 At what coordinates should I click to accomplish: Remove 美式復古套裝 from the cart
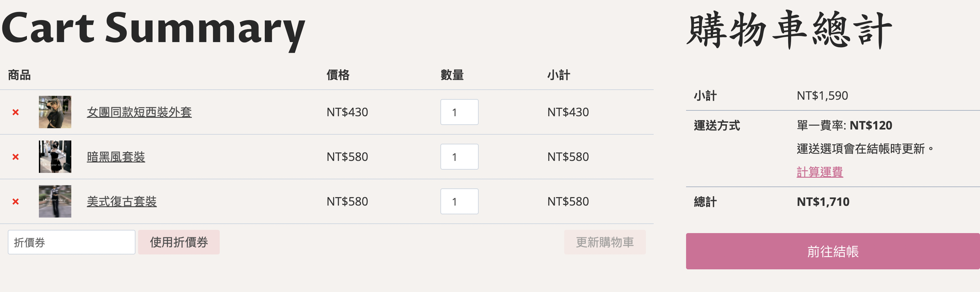16,201
